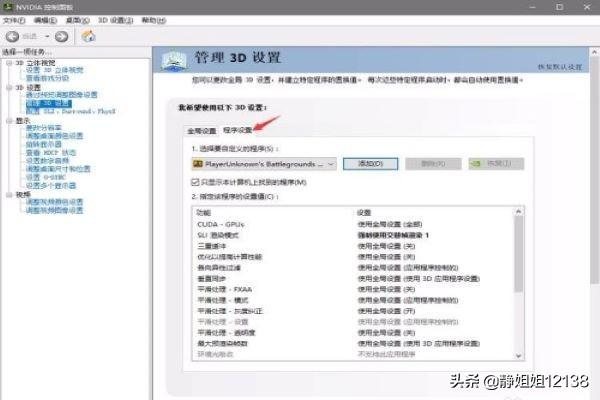Open 配置 SLI, Surround, PhysX tree item
The height and width of the screenshot is (400, 600).
click(70, 111)
